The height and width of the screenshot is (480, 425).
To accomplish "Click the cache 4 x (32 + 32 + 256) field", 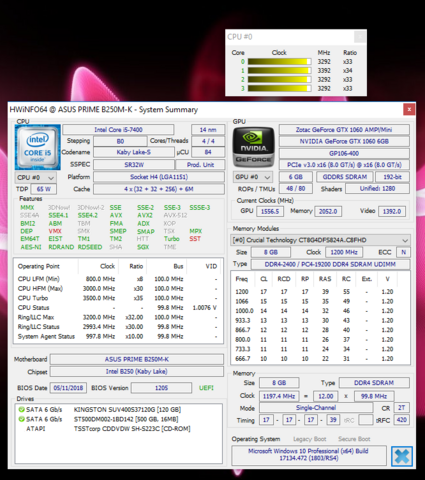I will pyautogui.click(x=159, y=189).
